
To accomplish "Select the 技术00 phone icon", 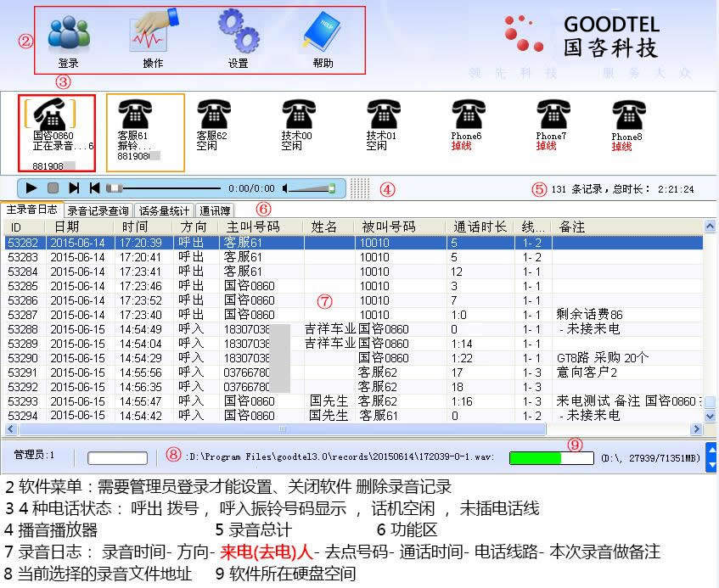I will (x=299, y=114).
